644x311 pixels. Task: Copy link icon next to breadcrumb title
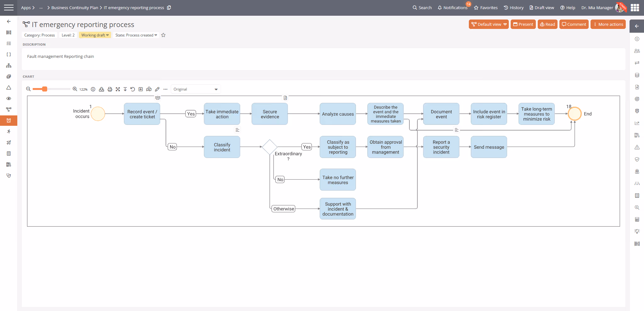pyautogui.click(x=169, y=8)
